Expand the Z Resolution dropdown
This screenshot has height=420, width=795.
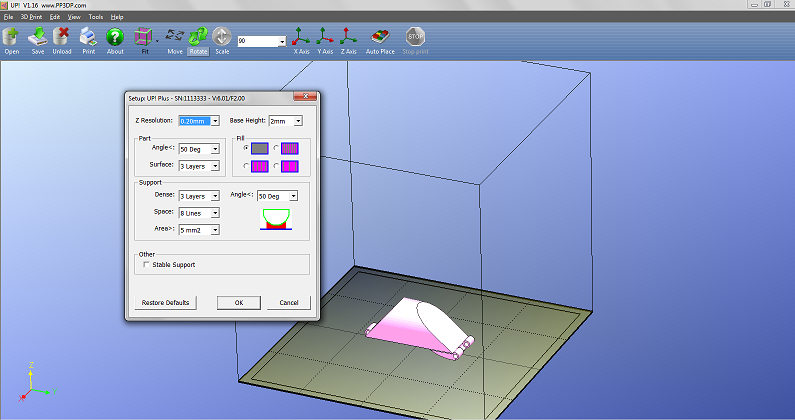(x=215, y=121)
